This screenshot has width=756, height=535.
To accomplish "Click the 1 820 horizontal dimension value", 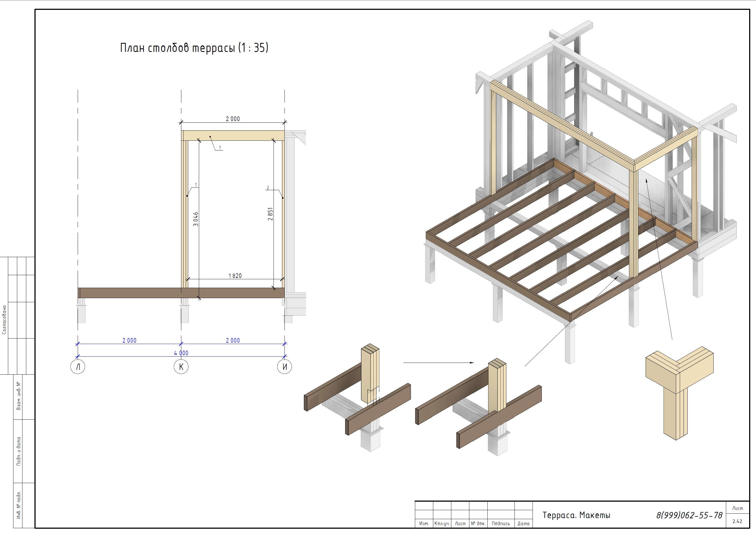I will 235,276.
